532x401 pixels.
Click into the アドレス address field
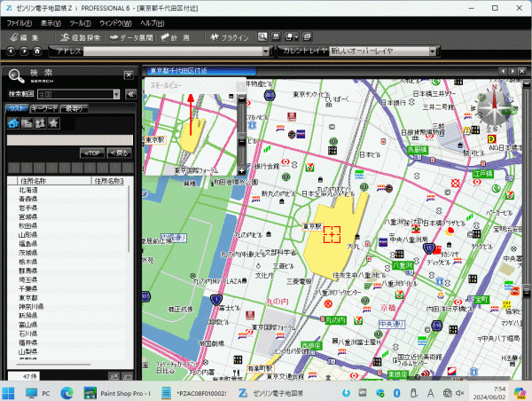coord(173,51)
